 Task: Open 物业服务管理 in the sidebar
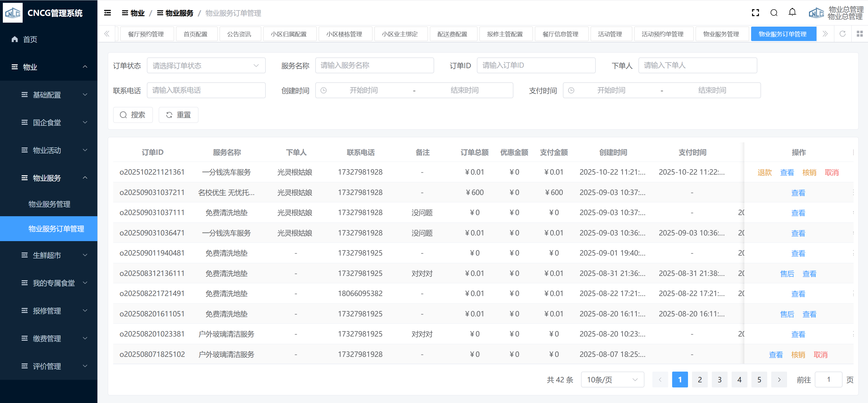tap(49, 204)
